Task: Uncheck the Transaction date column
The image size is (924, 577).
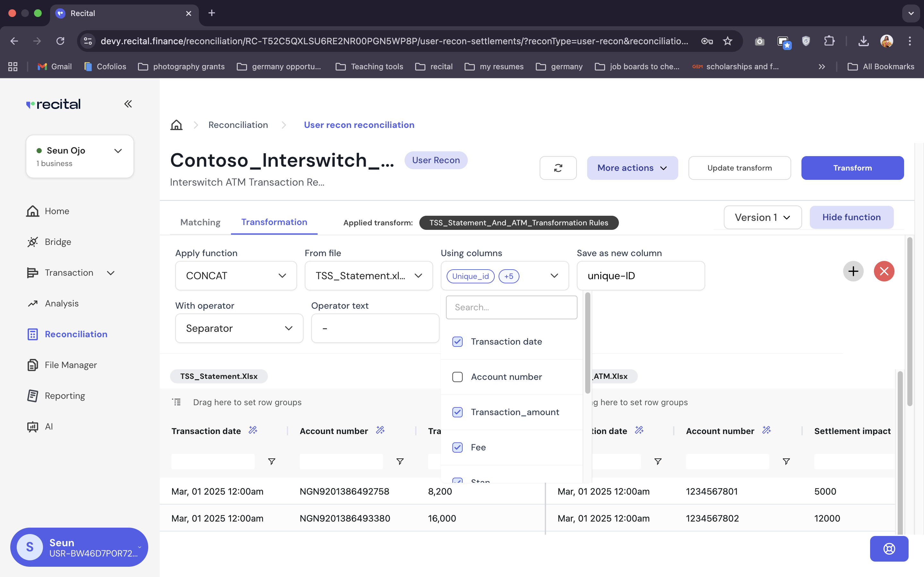Action: (457, 341)
